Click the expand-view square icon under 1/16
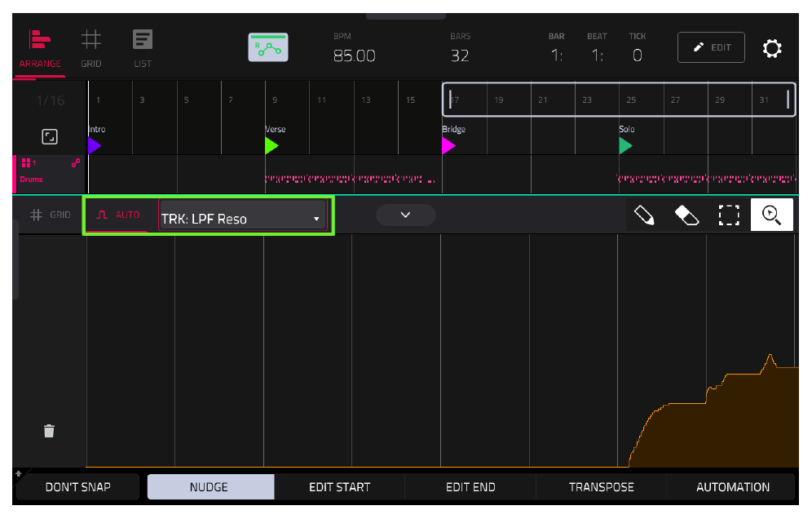Viewport: 812px width, 519px height. point(50,137)
